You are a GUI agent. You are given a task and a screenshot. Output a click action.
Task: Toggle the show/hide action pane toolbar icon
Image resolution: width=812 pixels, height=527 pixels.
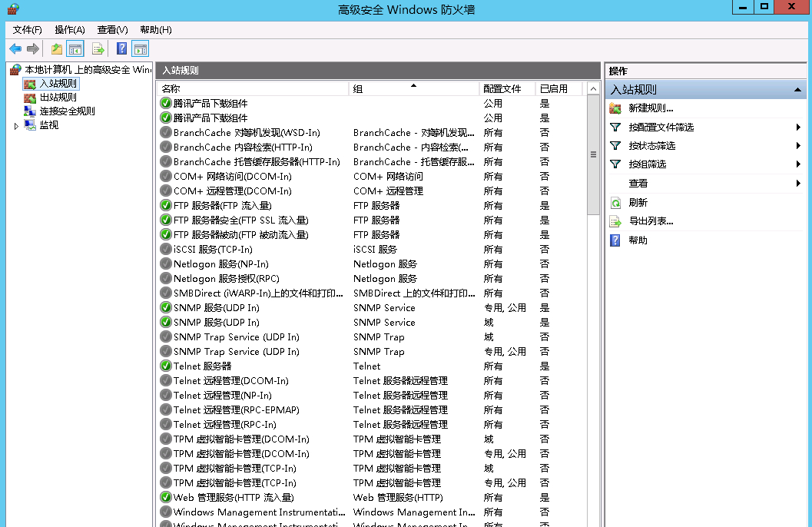pos(141,49)
